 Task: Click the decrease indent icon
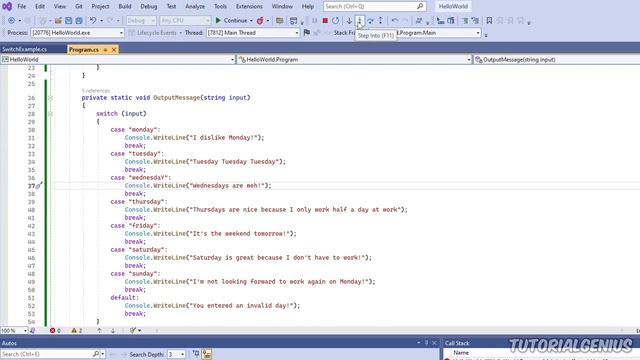(440, 20)
